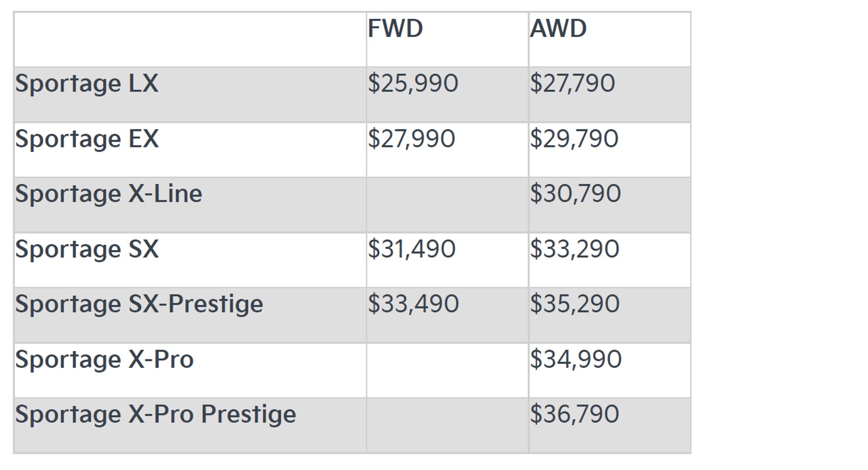The height and width of the screenshot is (470, 868).
Task: Select the Sportage X-Pro row label
Action: pyautogui.click(x=104, y=360)
